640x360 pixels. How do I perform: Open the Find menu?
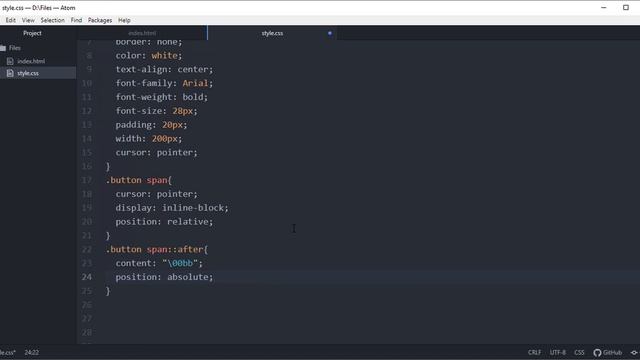coord(76,20)
